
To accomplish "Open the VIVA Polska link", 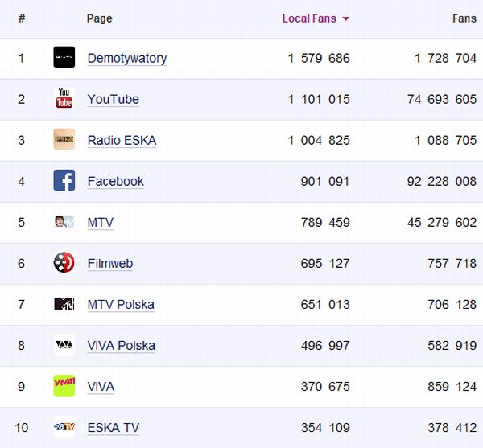I will click(x=122, y=345).
